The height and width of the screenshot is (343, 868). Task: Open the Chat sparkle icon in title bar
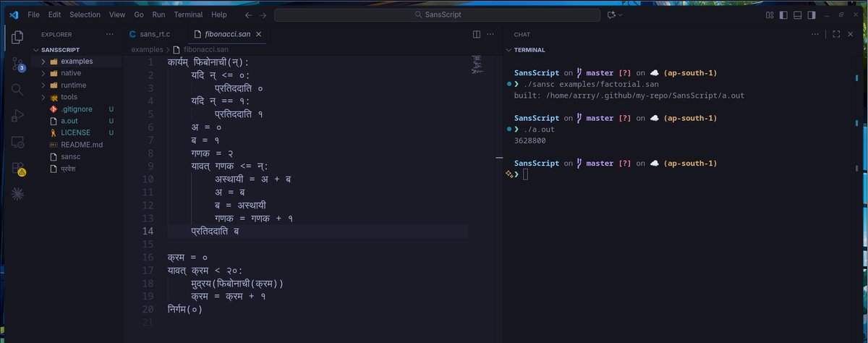(x=611, y=14)
